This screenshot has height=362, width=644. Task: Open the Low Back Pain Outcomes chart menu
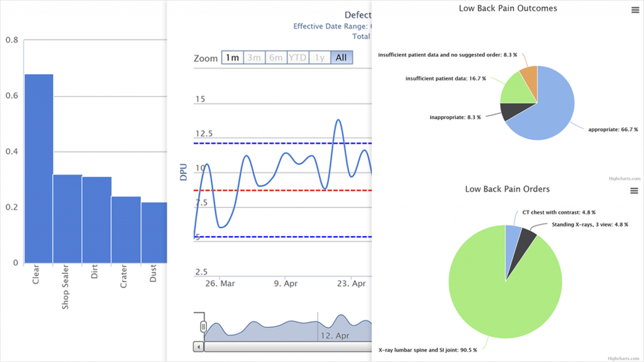(x=635, y=9)
